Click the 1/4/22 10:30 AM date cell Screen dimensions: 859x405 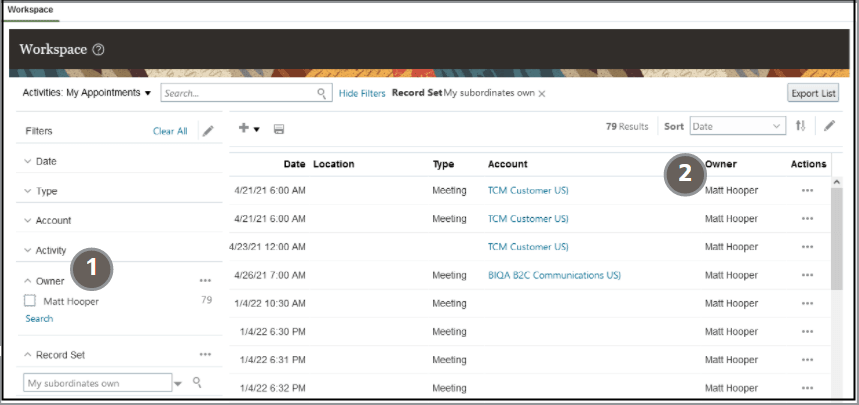tap(270, 303)
